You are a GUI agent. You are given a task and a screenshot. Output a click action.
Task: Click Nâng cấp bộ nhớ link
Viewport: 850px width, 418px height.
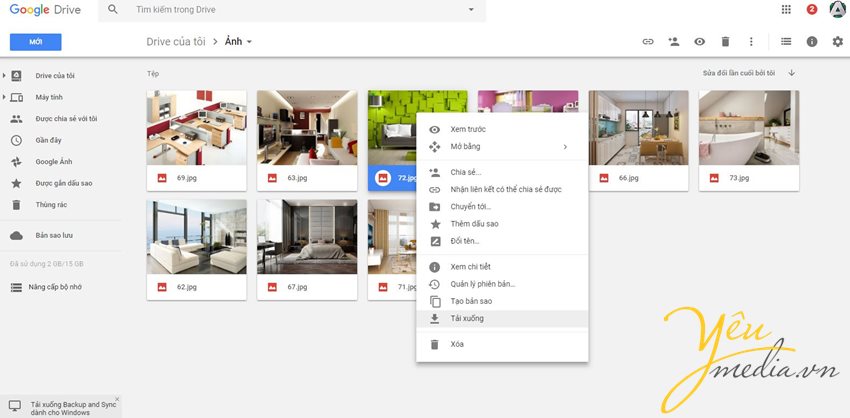click(x=55, y=287)
